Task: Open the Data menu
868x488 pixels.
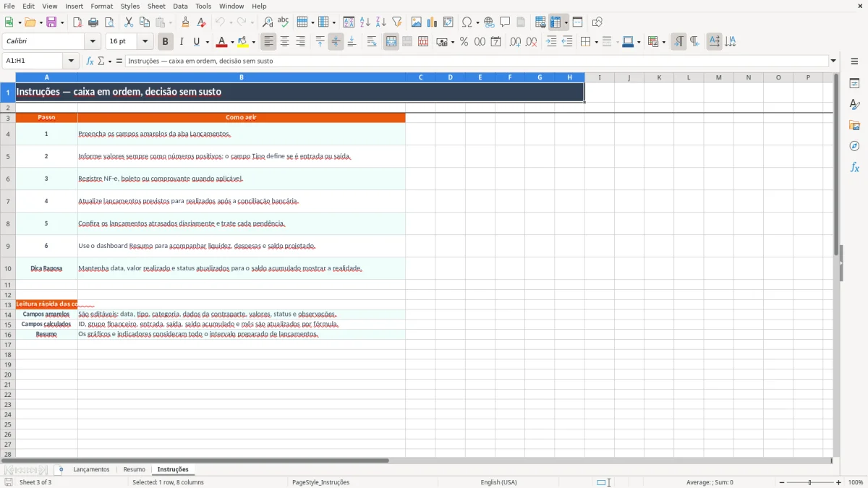Action: click(180, 6)
